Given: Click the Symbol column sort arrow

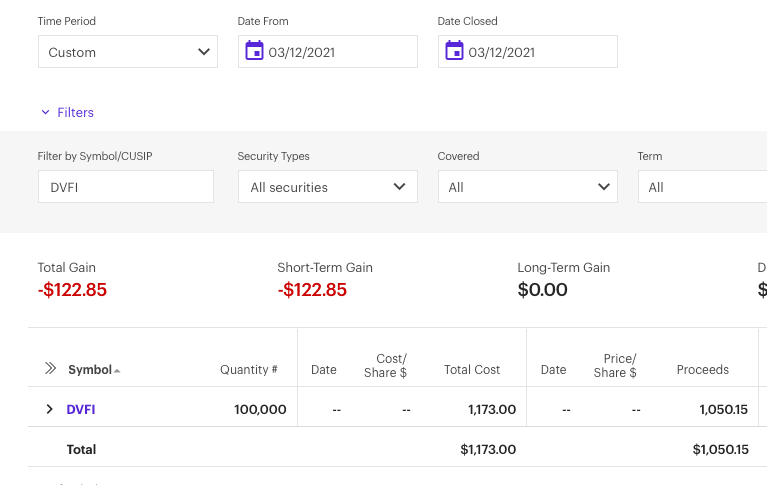Looking at the screenshot, I should click(x=117, y=371).
